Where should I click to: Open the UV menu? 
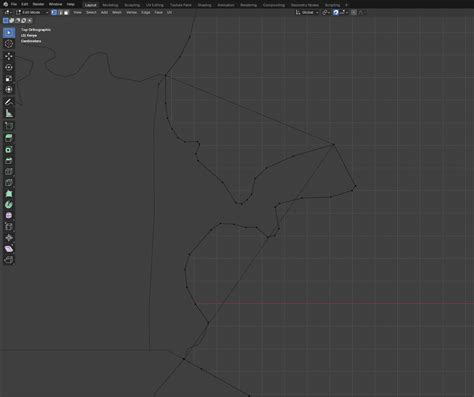[169, 12]
